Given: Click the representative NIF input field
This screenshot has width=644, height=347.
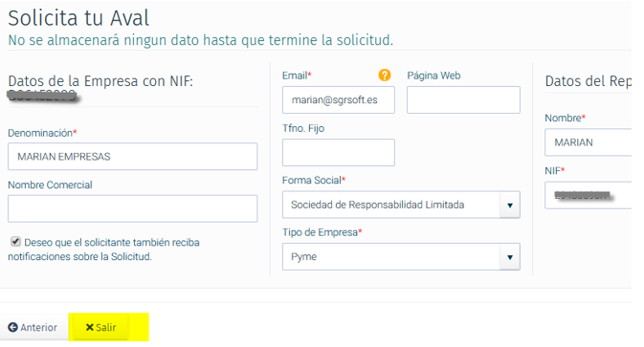Looking at the screenshot, I should [588, 195].
